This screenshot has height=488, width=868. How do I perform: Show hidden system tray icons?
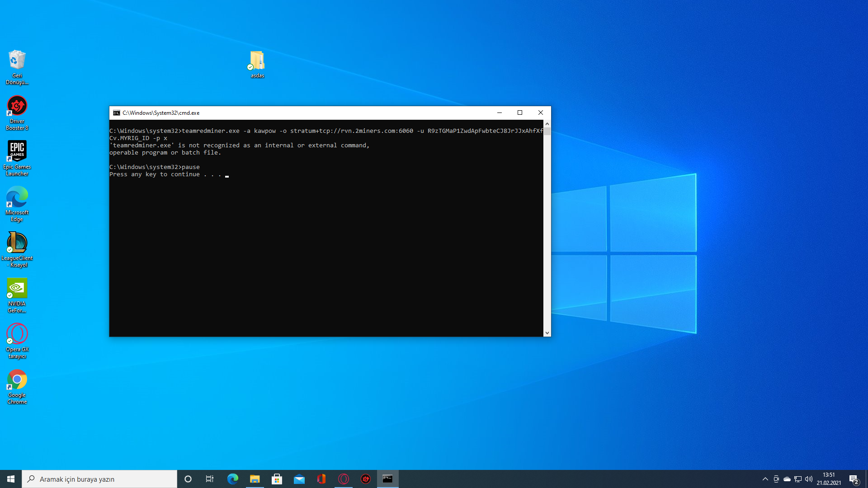(x=765, y=479)
